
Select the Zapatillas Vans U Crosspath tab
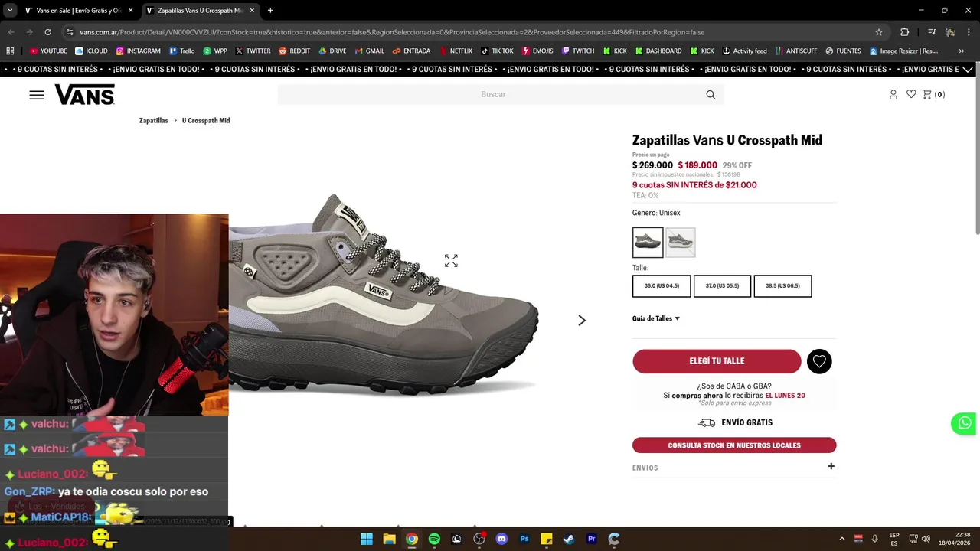tap(200, 11)
